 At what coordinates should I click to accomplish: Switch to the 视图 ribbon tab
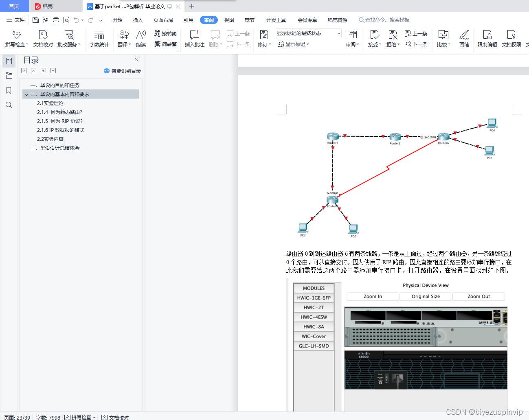coord(229,20)
